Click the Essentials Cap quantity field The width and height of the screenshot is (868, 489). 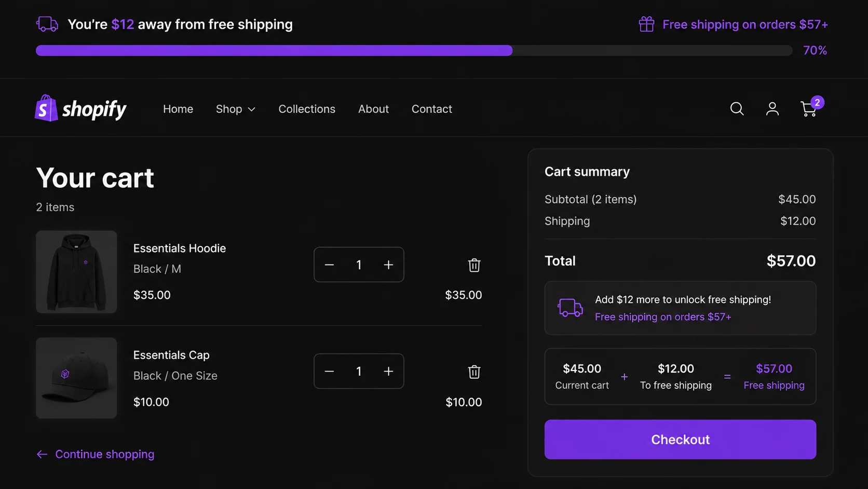click(359, 372)
